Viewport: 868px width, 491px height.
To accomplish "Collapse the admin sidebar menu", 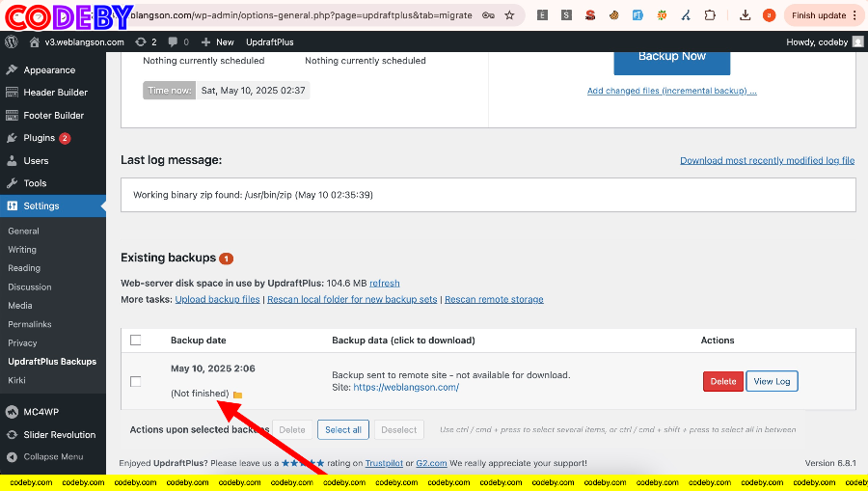I will pos(53,456).
